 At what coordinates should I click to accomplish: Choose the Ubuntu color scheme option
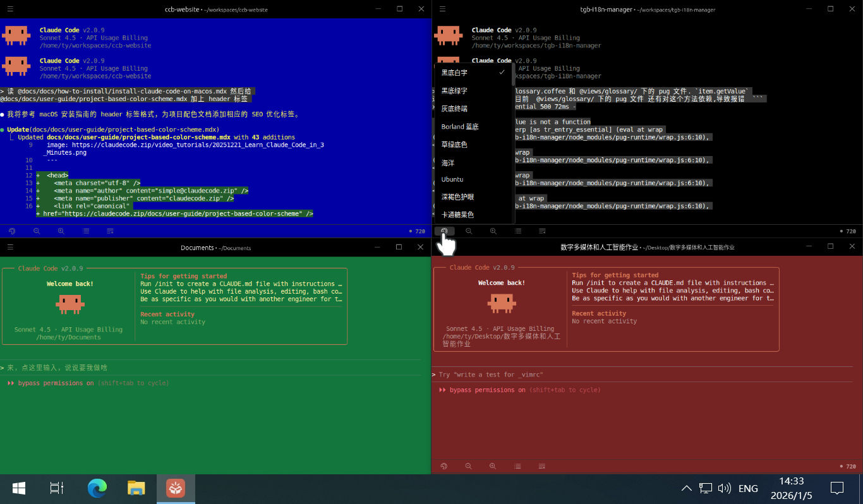click(x=452, y=179)
